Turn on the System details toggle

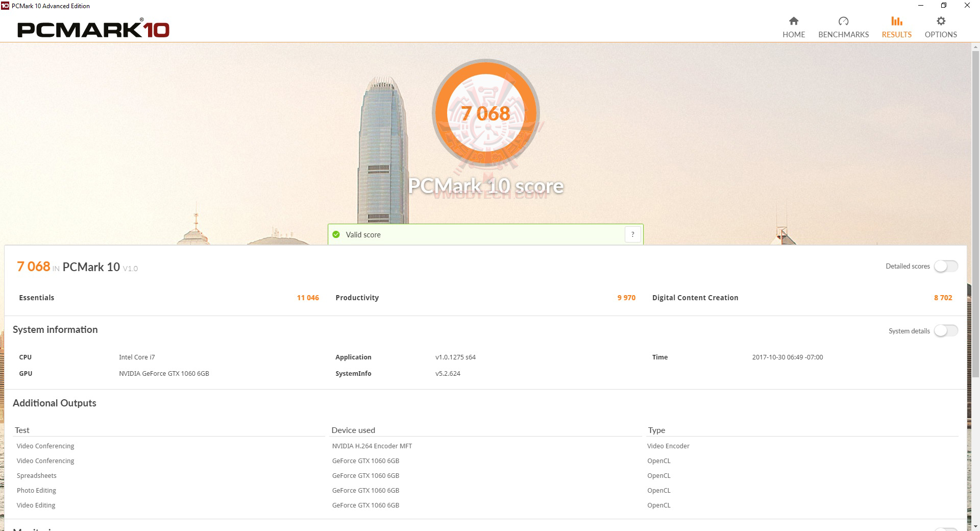pyautogui.click(x=946, y=331)
